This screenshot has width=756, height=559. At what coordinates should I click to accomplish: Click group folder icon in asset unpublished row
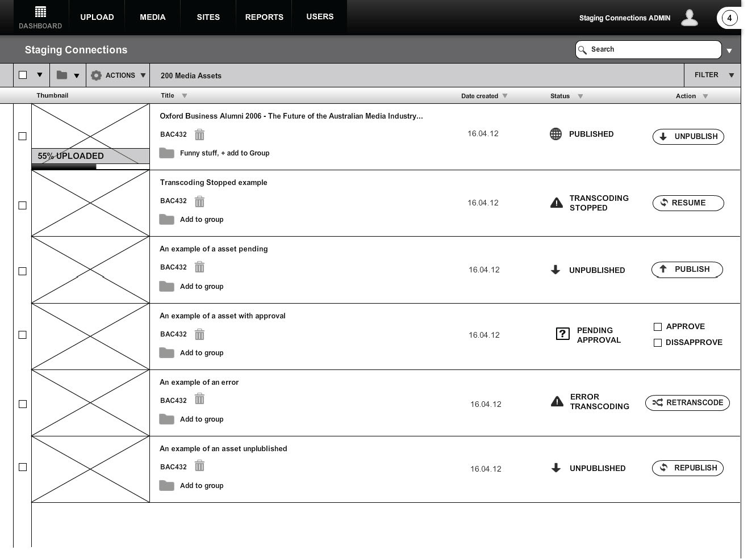click(x=166, y=485)
